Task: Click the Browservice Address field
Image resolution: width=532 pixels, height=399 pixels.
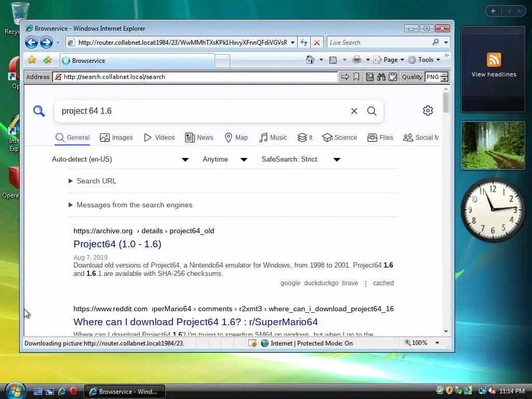Action: pos(195,77)
